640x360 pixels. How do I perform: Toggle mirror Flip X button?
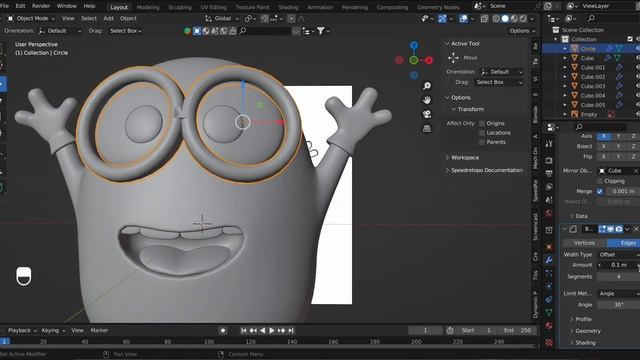click(x=604, y=156)
